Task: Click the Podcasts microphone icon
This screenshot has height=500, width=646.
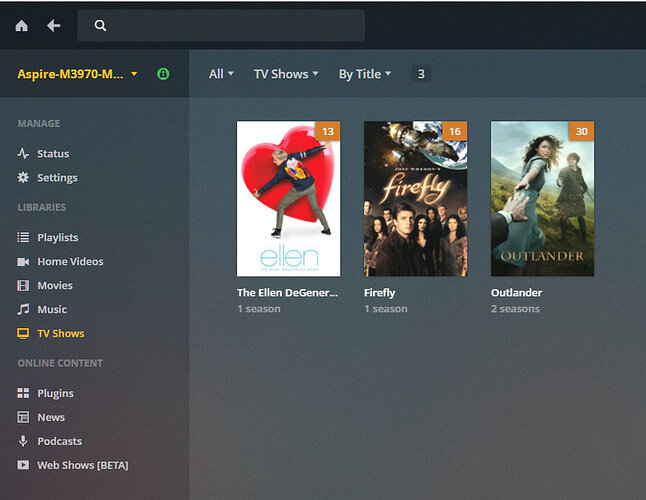Action: [x=23, y=441]
